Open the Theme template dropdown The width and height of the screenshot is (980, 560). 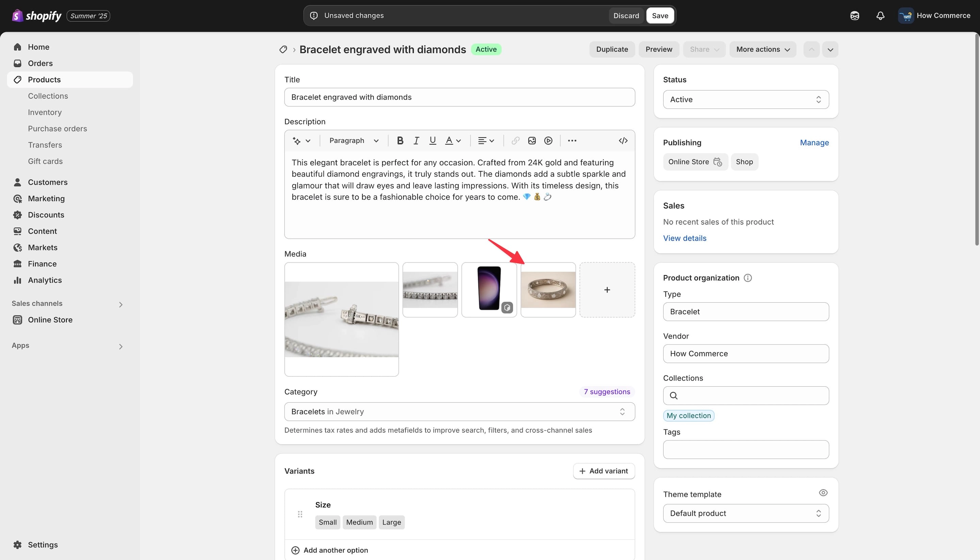tap(746, 513)
